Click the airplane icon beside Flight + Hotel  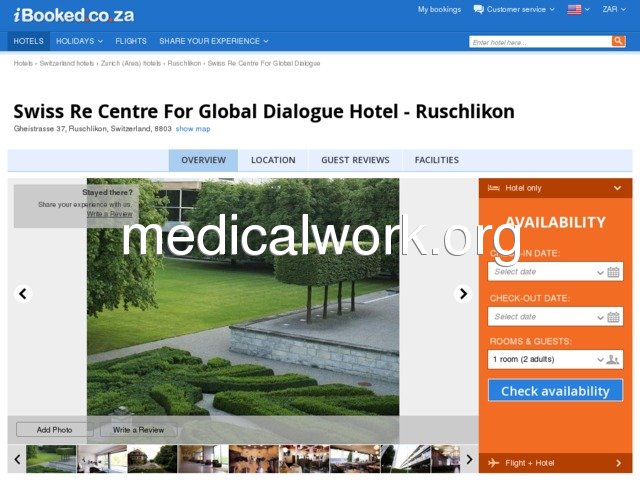click(x=493, y=462)
